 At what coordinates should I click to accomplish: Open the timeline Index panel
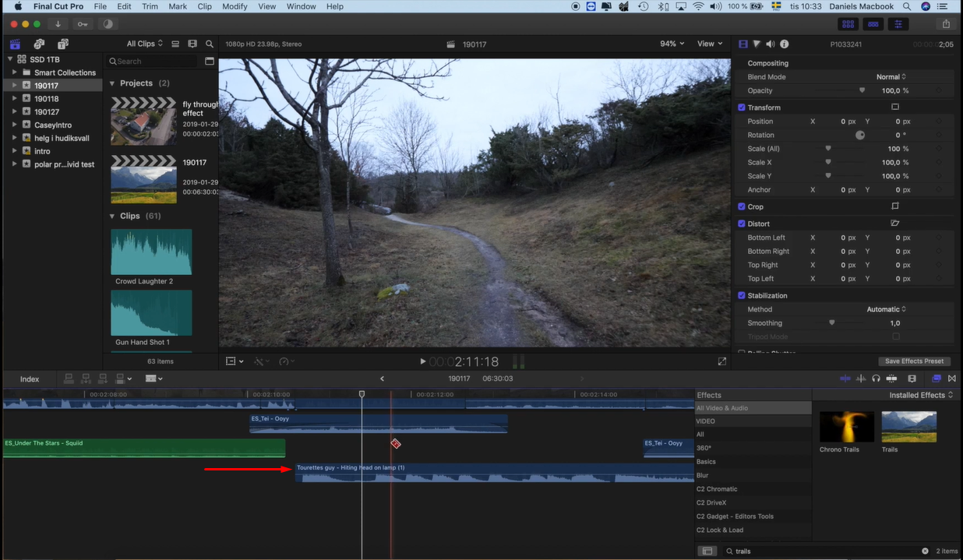pyautogui.click(x=29, y=379)
